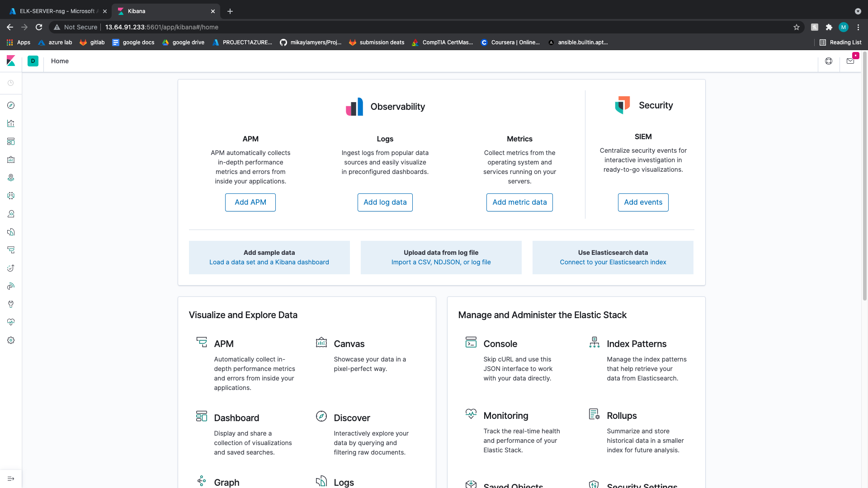Open the Discover compass icon in sidebar

(11, 105)
